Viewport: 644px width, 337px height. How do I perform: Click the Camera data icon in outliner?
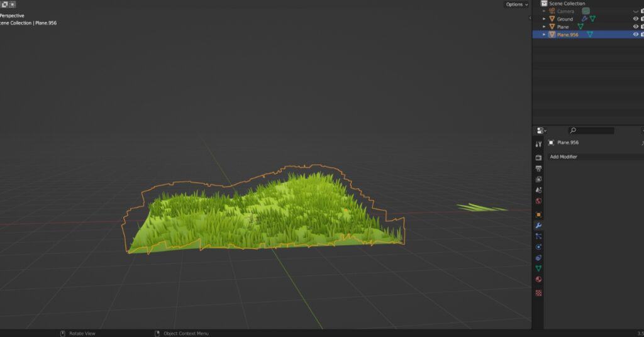coord(586,11)
